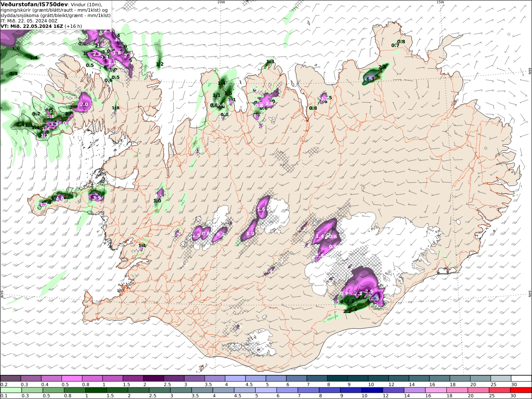Screen dimensions: 532x399
Task: Click the IT initial time line '00Z'
Action: pyautogui.click(x=52, y=21)
